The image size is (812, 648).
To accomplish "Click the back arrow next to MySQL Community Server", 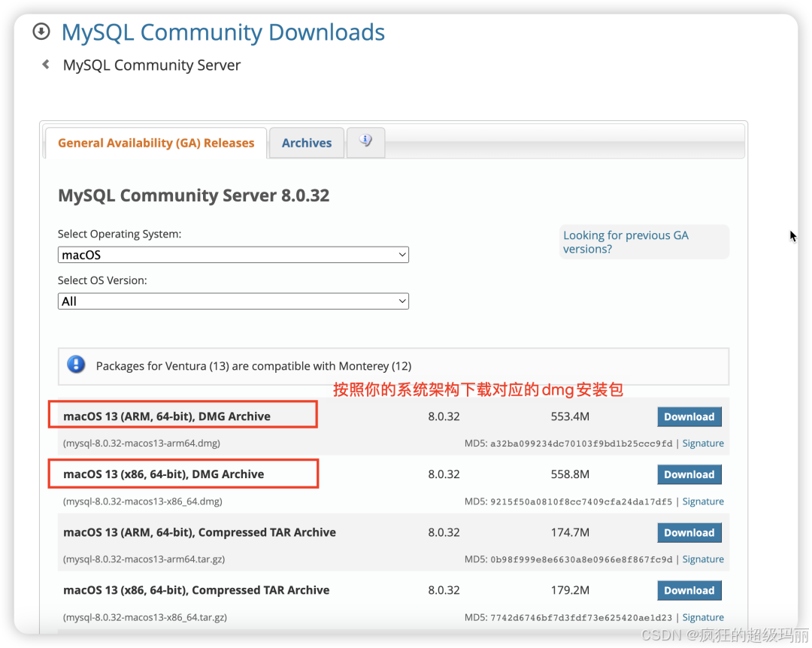I will (x=46, y=64).
